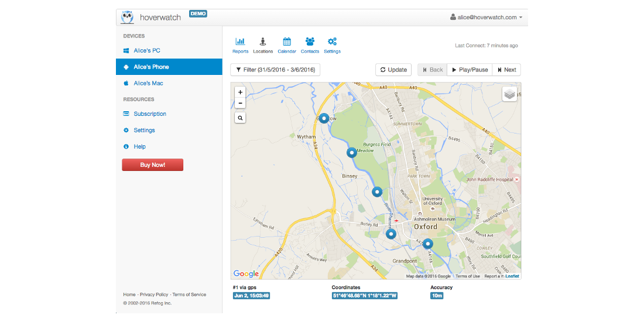Open the date Filter dropdown
Image resolution: width=644 pixels, height=322 pixels.
[275, 70]
